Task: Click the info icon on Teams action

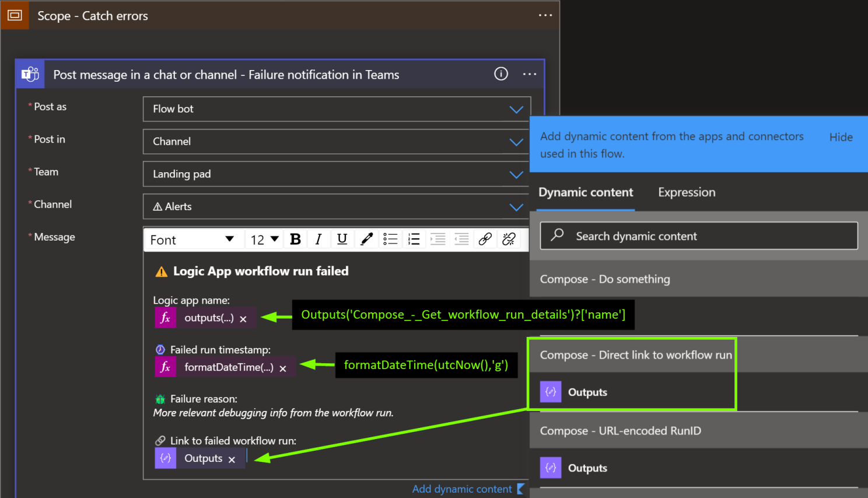Action: [501, 74]
